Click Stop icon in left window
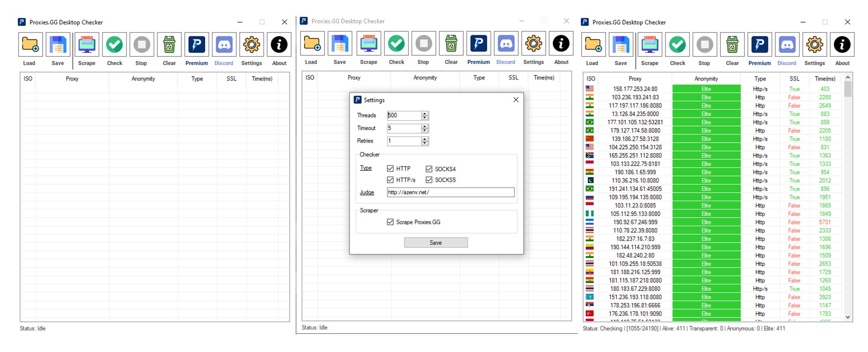This screenshot has width=868, height=352. [142, 44]
